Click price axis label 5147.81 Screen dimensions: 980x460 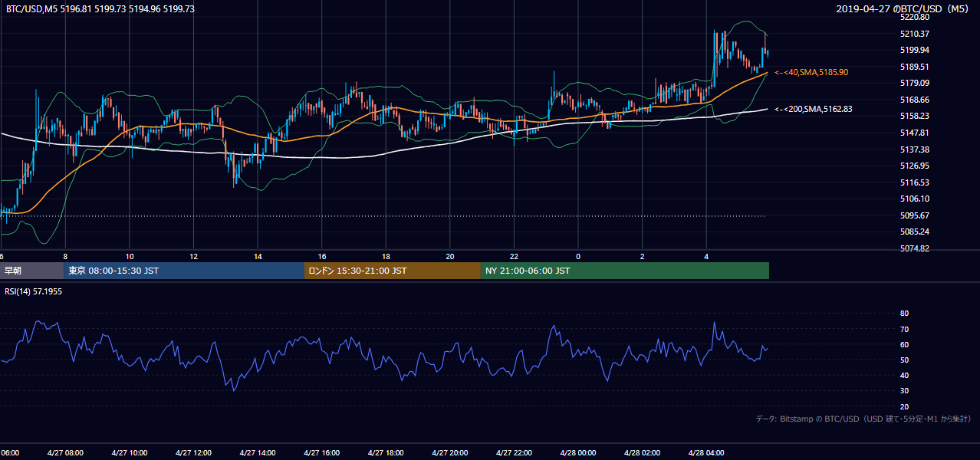914,133
